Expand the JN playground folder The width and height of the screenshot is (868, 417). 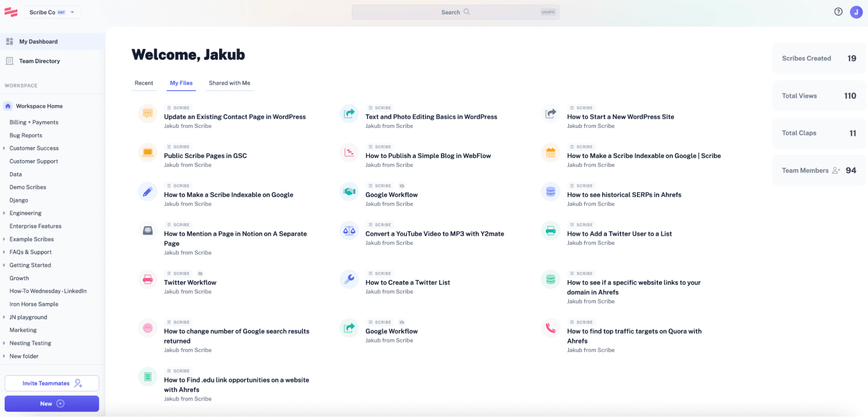pos(4,317)
